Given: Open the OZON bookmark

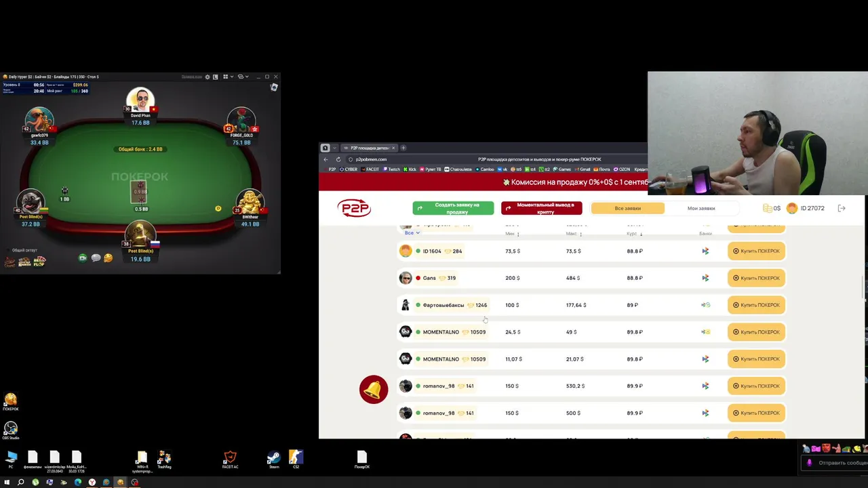Looking at the screenshot, I should coord(622,169).
